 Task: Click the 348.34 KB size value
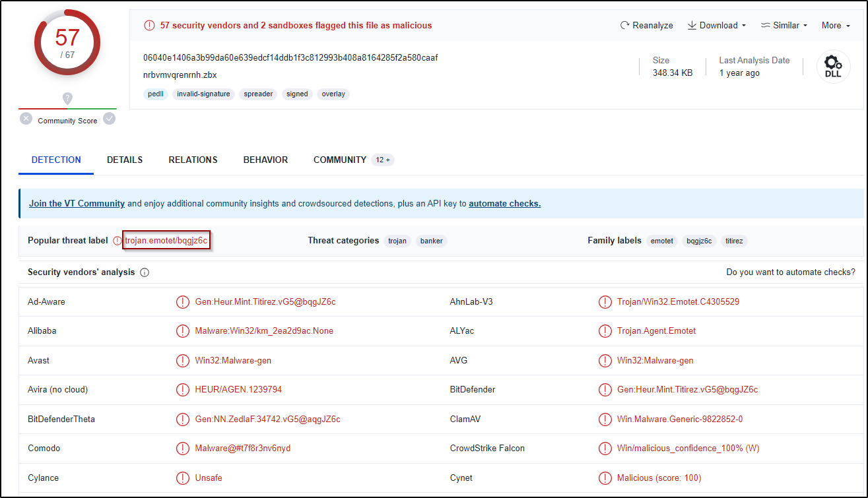673,73
